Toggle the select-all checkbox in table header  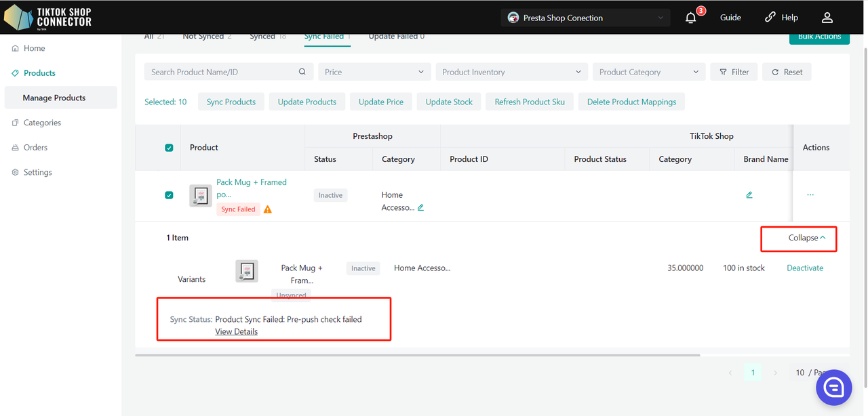(x=169, y=148)
